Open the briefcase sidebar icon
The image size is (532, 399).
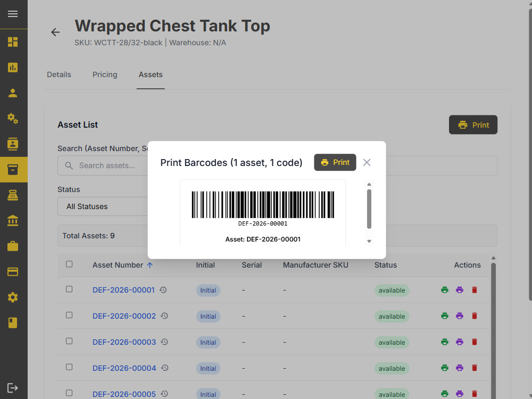coord(13,246)
